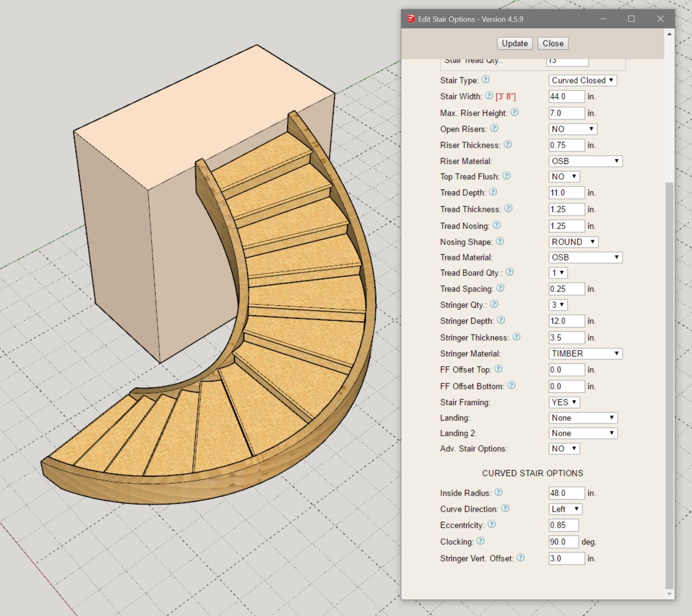Click the Tread Thickness input field
This screenshot has height=616, width=692.
(567, 209)
